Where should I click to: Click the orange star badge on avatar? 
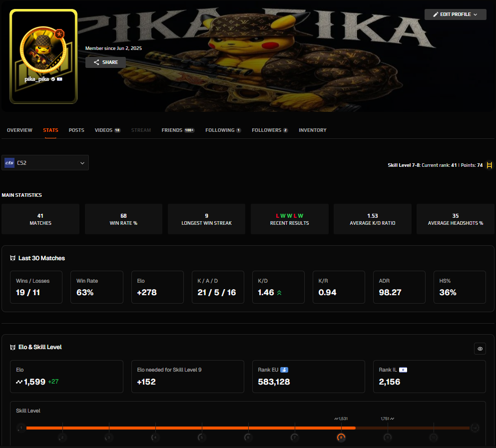pos(59,34)
